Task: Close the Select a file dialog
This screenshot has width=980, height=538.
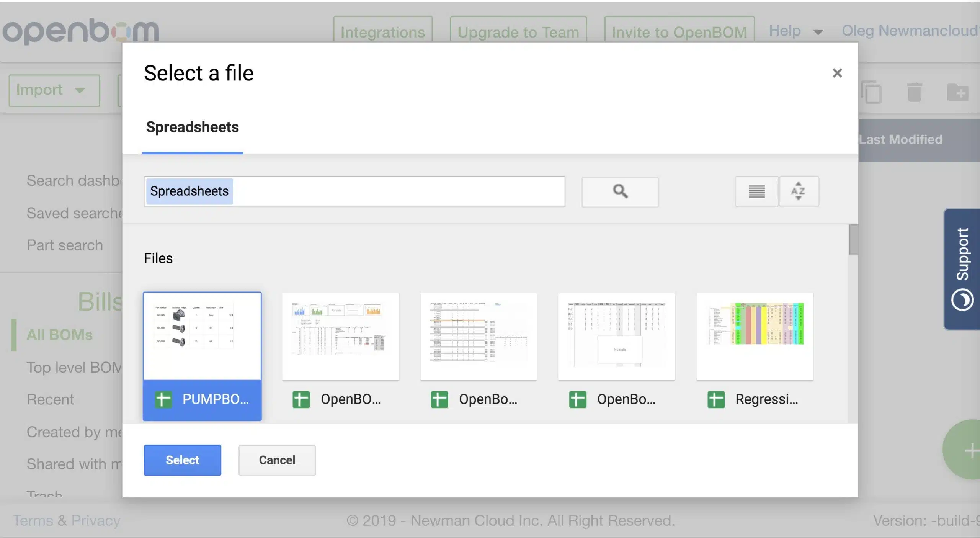Action: click(837, 73)
